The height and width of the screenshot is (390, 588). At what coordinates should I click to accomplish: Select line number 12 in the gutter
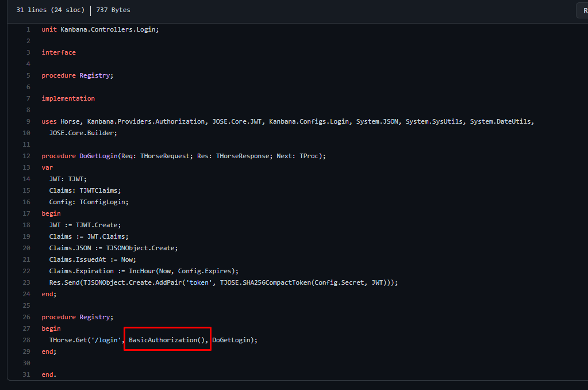tap(26, 156)
